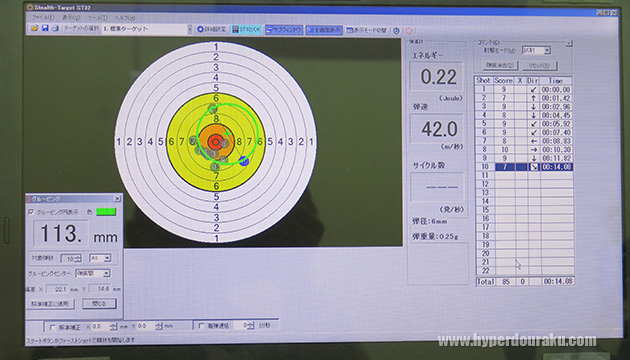Click the 照準補正に適用 button
The width and height of the screenshot is (630, 360).
coord(51,304)
